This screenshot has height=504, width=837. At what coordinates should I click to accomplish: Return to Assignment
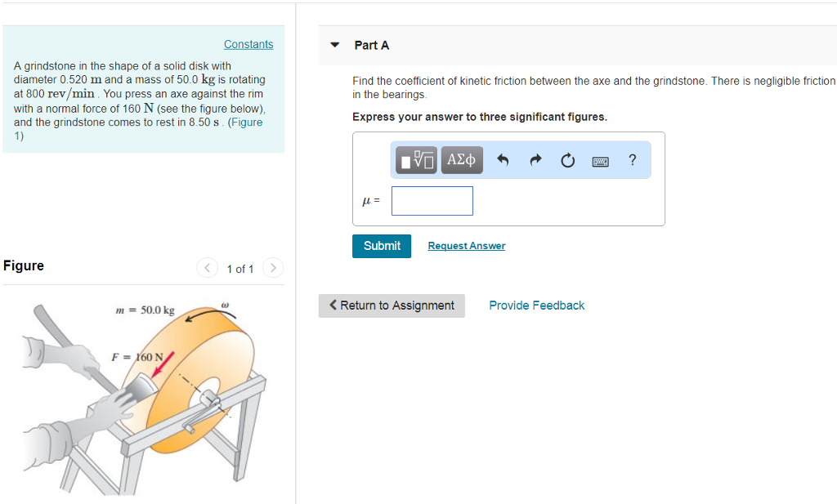click(392, 306)
